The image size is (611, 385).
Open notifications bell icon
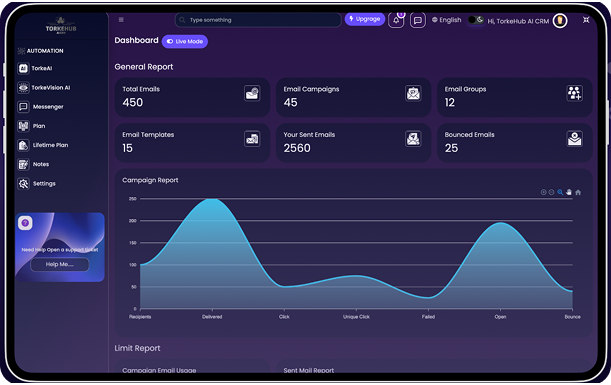[396, 20]
